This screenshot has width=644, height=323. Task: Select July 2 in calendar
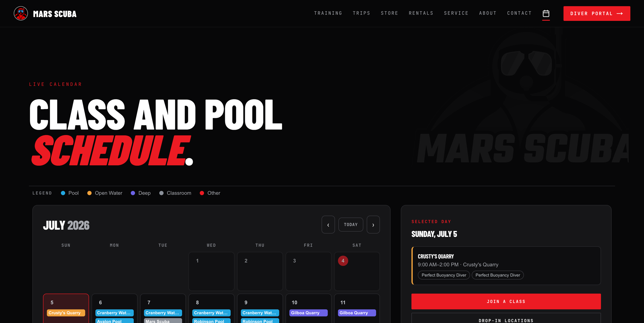[x=260, y=271]
